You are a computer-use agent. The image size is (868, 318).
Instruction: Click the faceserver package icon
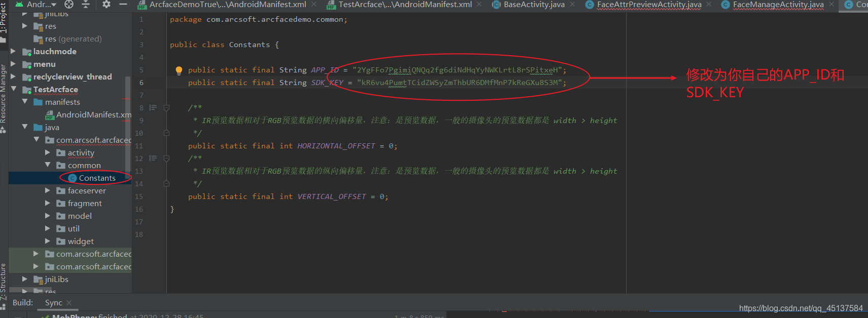tap(61, 191)
